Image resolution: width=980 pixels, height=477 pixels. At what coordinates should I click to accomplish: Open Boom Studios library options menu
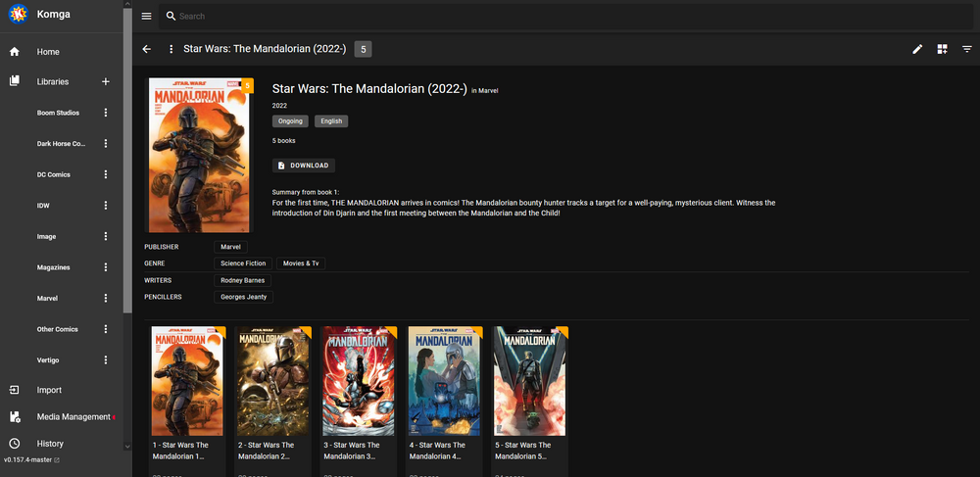[106, 113]
